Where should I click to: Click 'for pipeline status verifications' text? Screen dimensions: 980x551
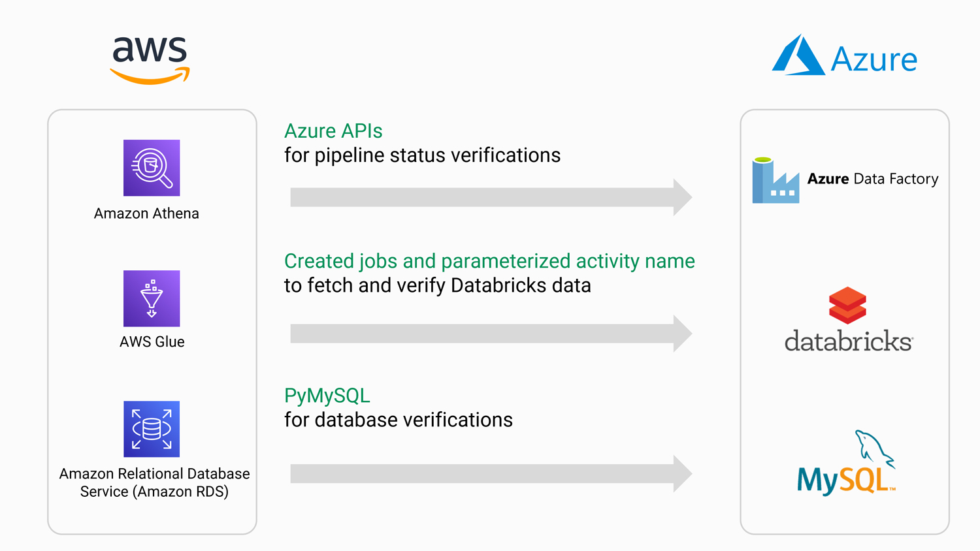click(x=422, y=155)
